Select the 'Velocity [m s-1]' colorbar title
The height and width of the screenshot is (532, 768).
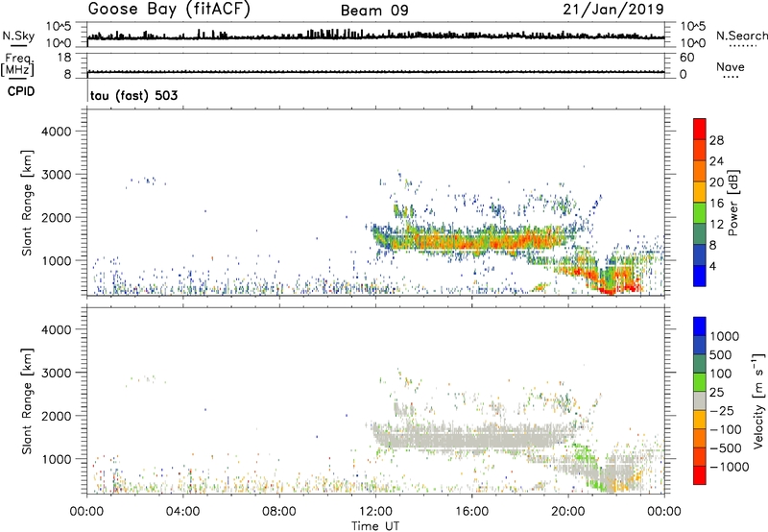pyautogui.click(x=758, y=400)
